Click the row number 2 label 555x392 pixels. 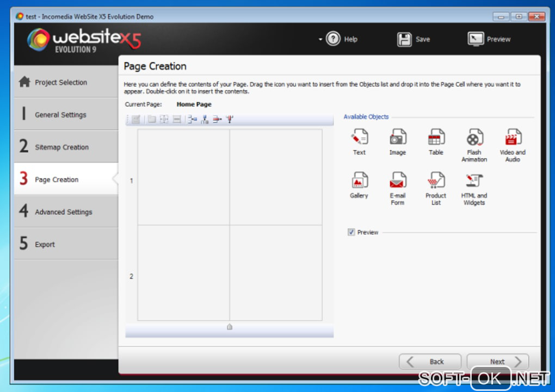click(131, 276)
